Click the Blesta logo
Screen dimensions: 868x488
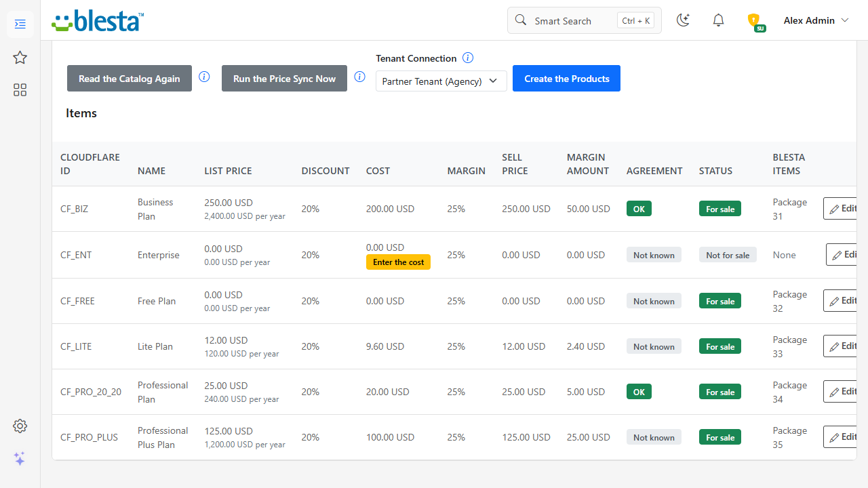pyautogui.click(x=97, y=21)
